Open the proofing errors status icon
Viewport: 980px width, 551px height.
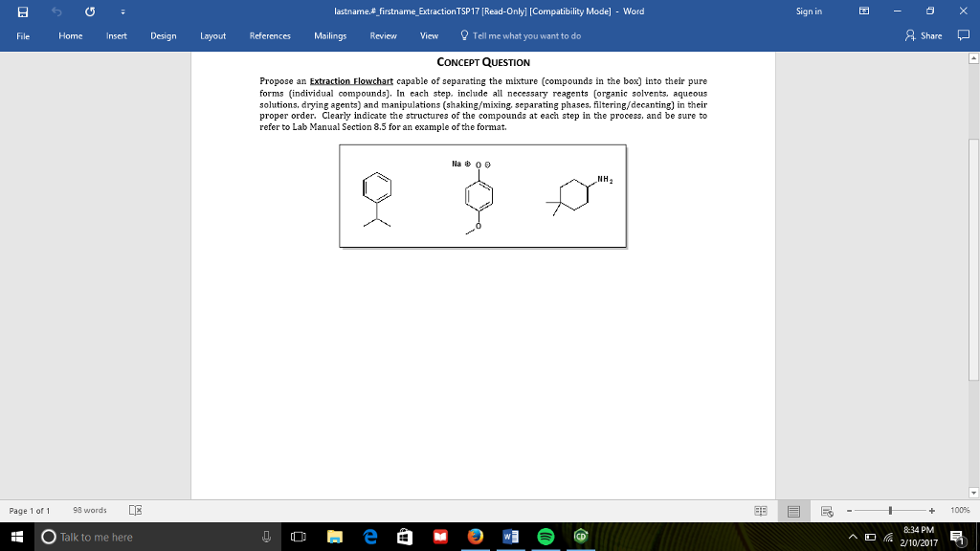[x=135, y=510]
